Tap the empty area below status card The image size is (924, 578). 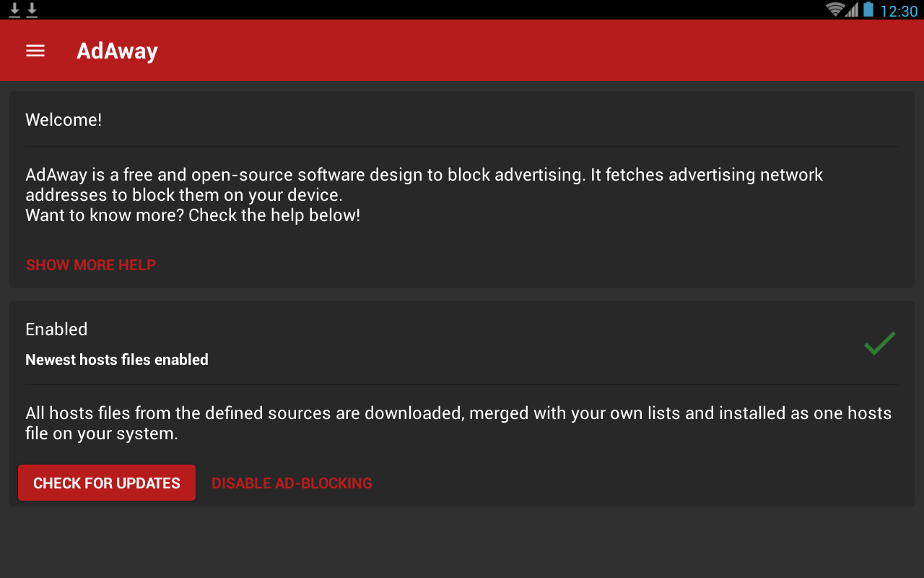(x=462, y=542)
